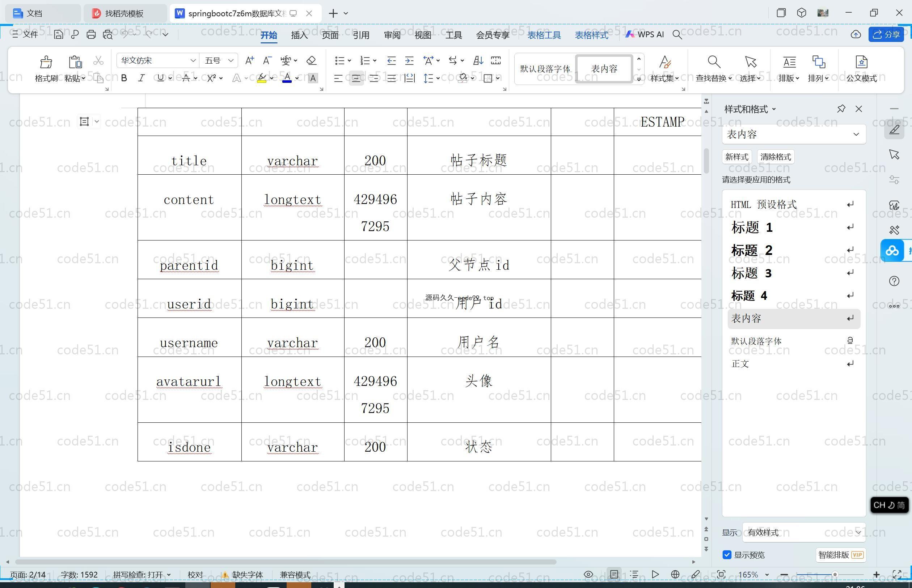The image size is (912, 588).
Task: Click the search icon next to WPS AI
Action: (677, 35)
